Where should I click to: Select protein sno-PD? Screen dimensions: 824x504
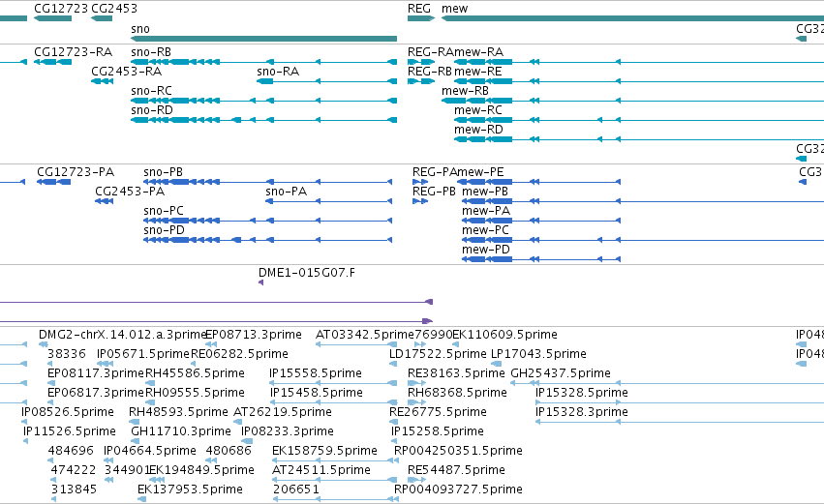tap(267, 241)
